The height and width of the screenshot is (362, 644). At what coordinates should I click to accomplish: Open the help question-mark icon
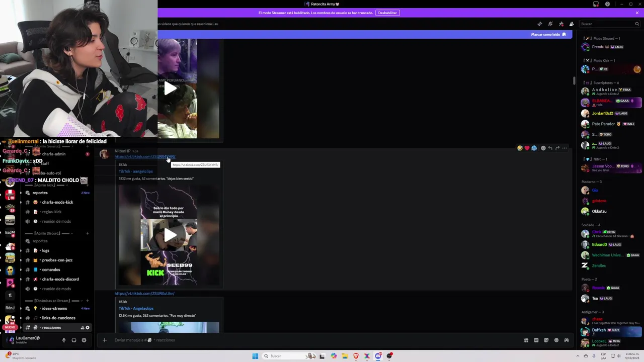pyautogui.click(x=607, y=4)
